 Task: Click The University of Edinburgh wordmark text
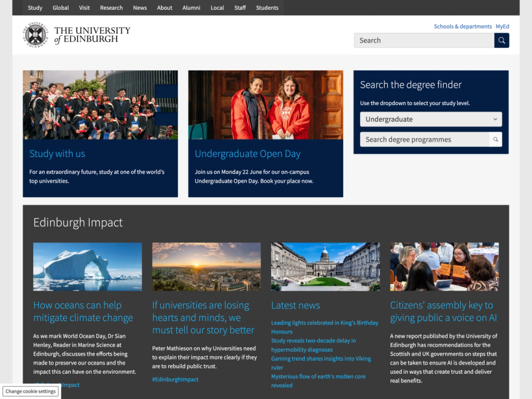92,35
